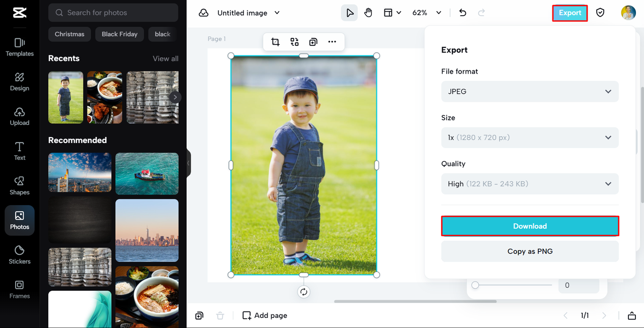The height and width of the screenshot is (328, 644).
Task: Open the Frames panel
Action: (x=20, y=290)
